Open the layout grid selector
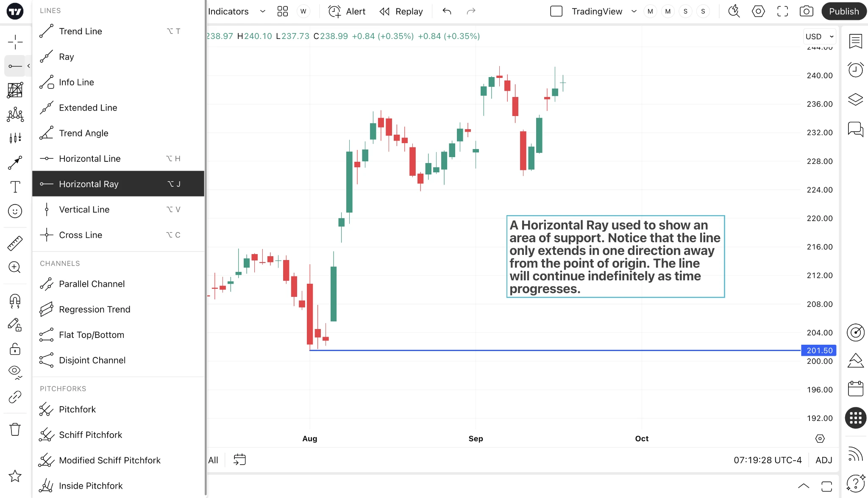This screenshot has height=498, width=868. point(283,11)
